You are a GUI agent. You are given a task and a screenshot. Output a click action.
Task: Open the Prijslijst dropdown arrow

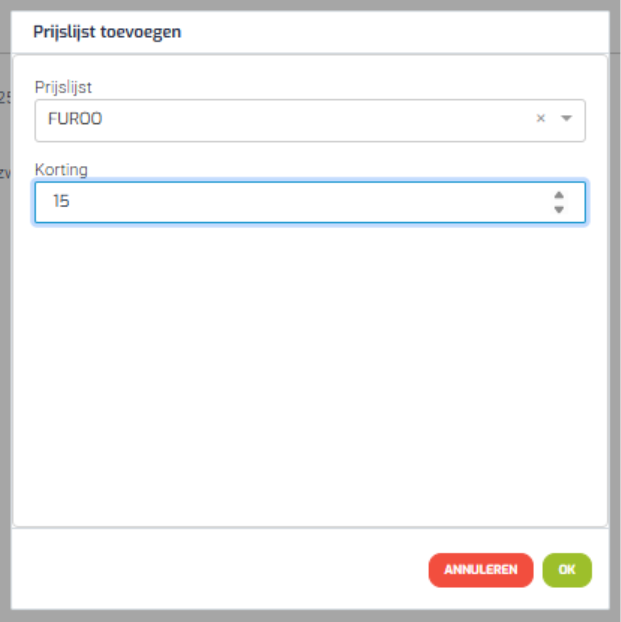coord(566,118)
